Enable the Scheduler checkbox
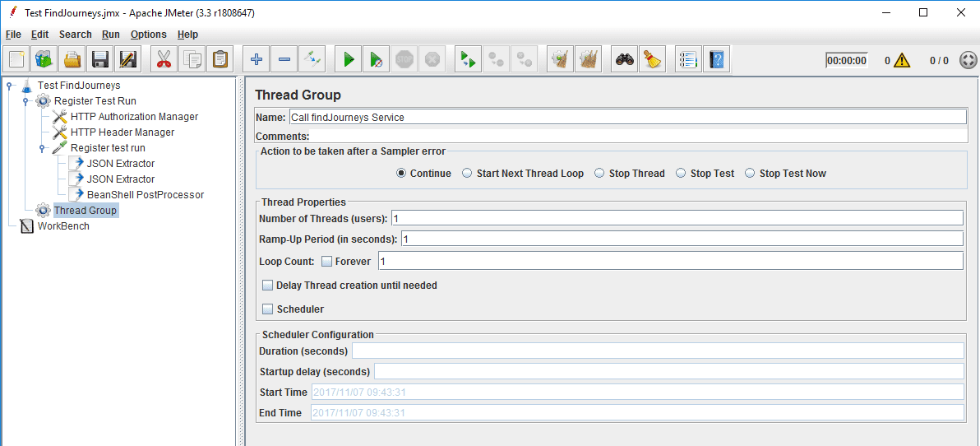 click(267, 309)
